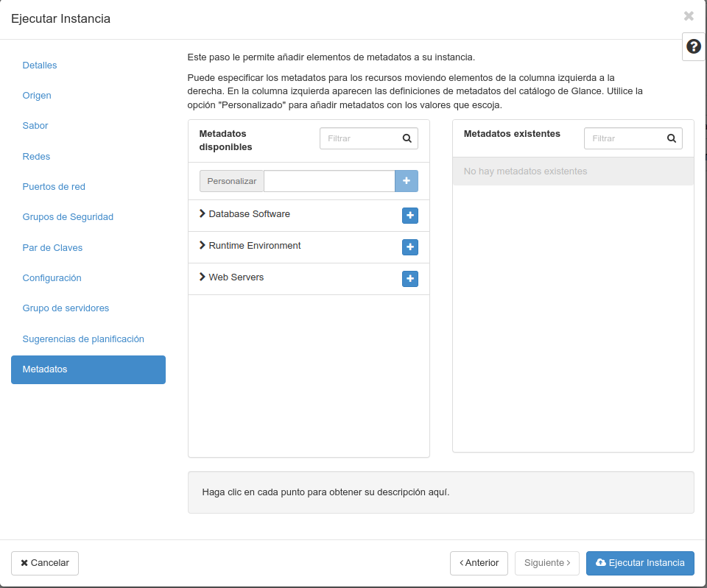Click the cloud upload icon on Ejecutar Instancia
This screenshot has height=588, width=707.
pos(600,563)
